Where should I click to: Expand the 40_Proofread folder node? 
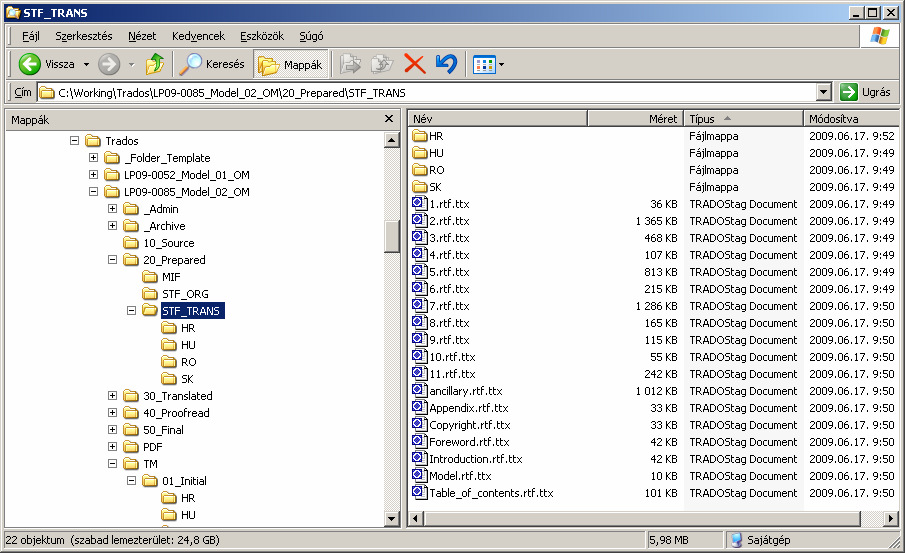coord(113,413)
